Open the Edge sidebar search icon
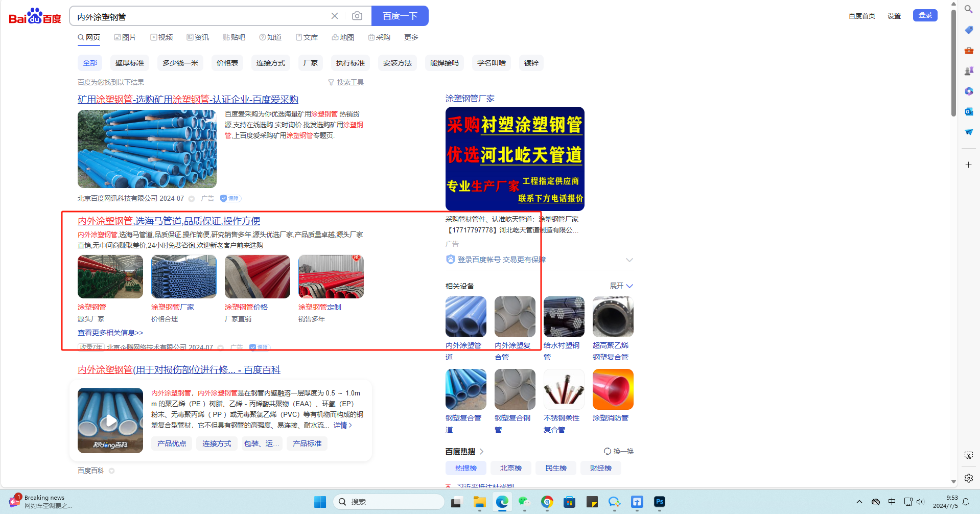The image size is (980, 514). tap(968, 9)
